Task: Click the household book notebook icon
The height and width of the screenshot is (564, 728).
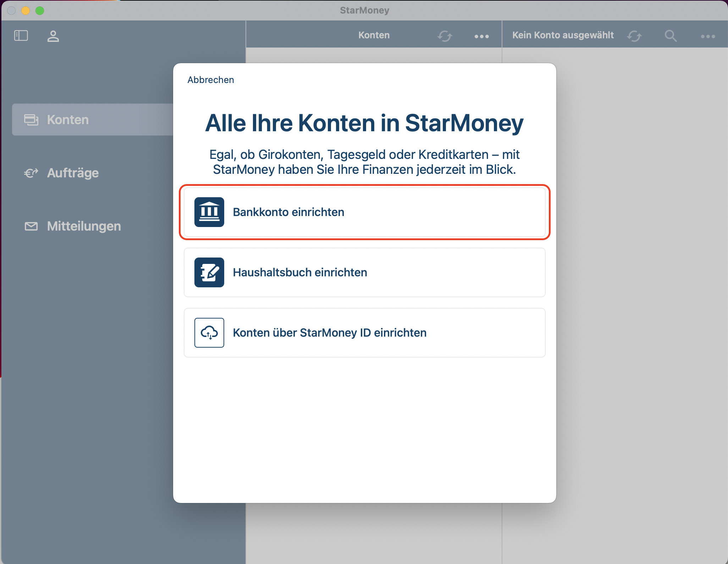Action: (x=209, y=272)
